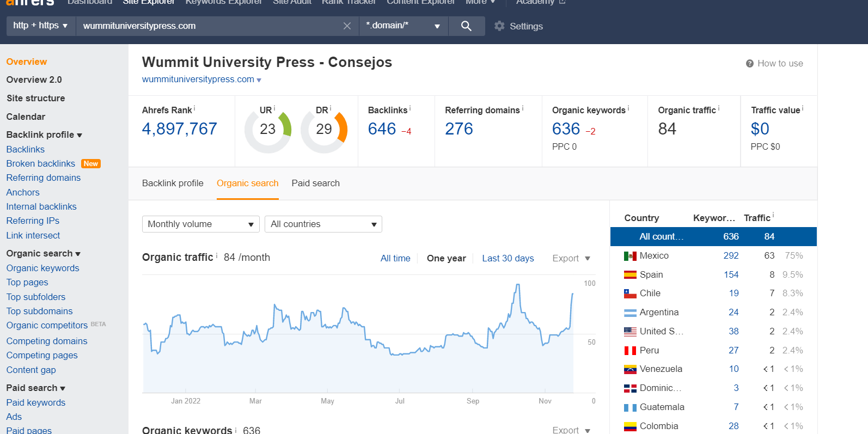868x434 pixels.
Task: Click the organic keywords count 636
Action: click(x=566, y=129)
